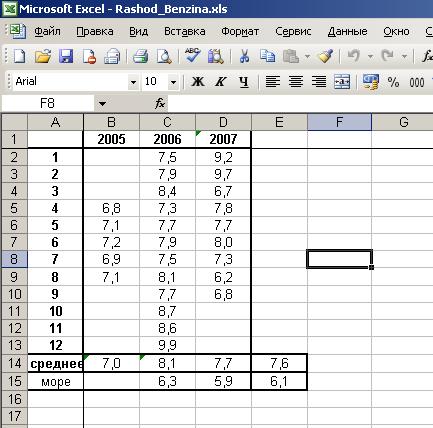433x428 pixels.
Task: Click the New document icon
Action: tap(19, 56)
